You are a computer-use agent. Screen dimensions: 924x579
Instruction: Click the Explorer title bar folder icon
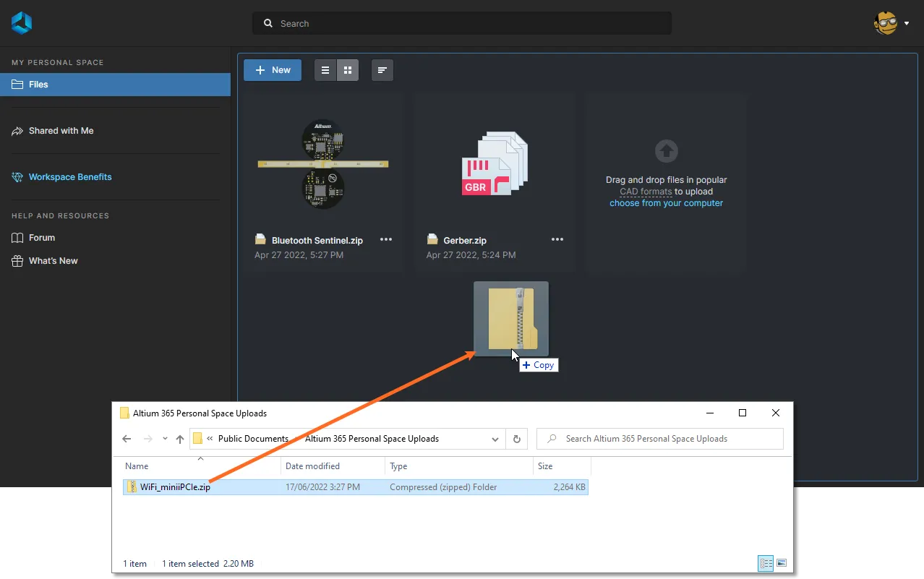pyautogui.click(x=124, y=413)
